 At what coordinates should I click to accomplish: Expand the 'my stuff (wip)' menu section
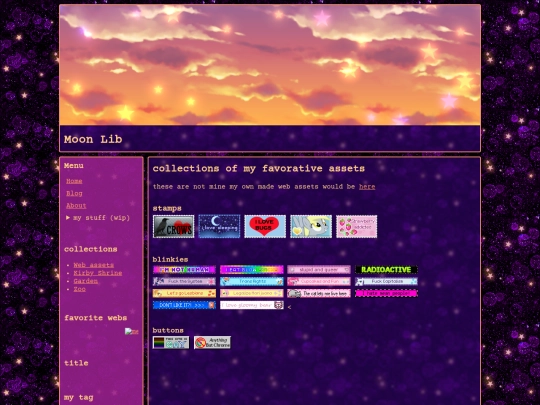point(98,218)
